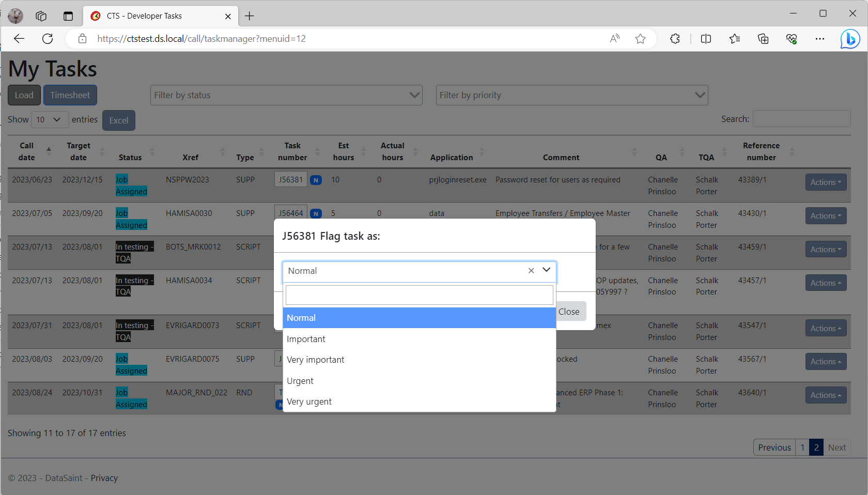Open Actions menu for reference 43459/1
The height and width of the screenshot is (495, 868).
(826, 249)
